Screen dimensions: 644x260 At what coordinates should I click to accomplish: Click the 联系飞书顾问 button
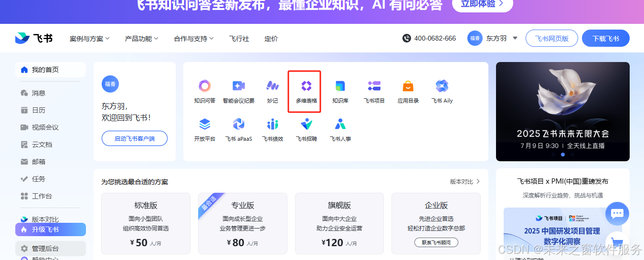pyautogui.click(x=436, y=242)
